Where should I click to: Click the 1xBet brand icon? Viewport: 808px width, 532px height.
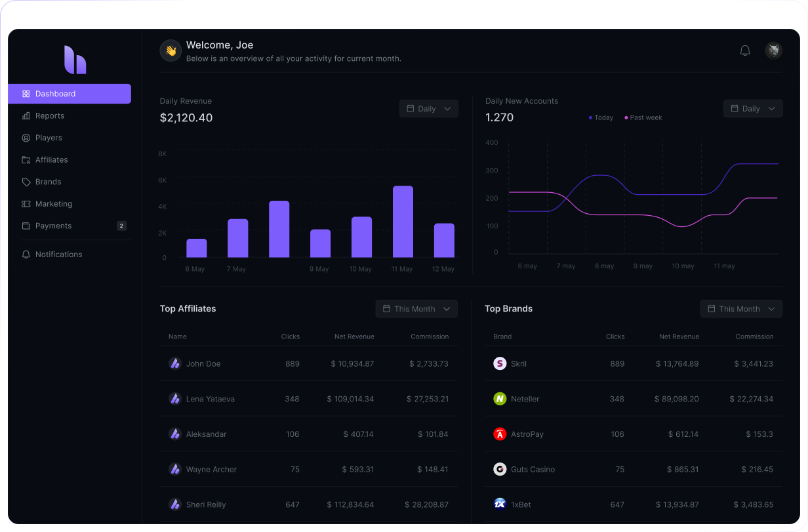(x=500, y=504)
